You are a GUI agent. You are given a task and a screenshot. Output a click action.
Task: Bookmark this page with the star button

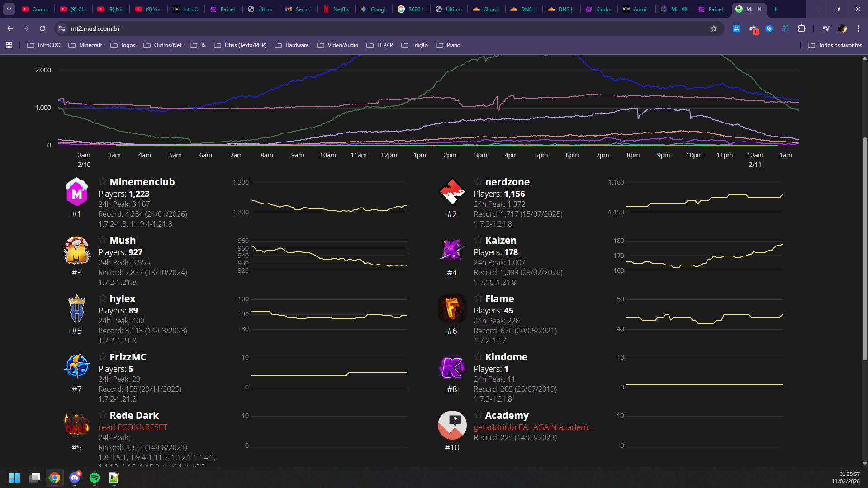[x=714, y=28]
